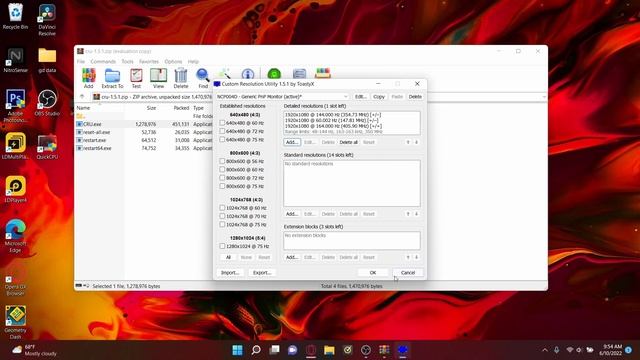Click OK in Custom Resolution Utility
This screenshot has width=640, height=360.
tap(373, 273)
